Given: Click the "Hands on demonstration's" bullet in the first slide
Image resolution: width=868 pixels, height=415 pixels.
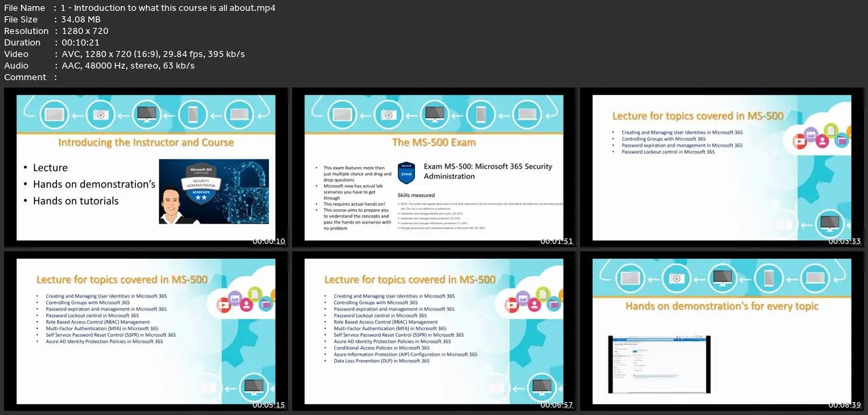Looking at the screenshot, I should click(x=94, y=184).
